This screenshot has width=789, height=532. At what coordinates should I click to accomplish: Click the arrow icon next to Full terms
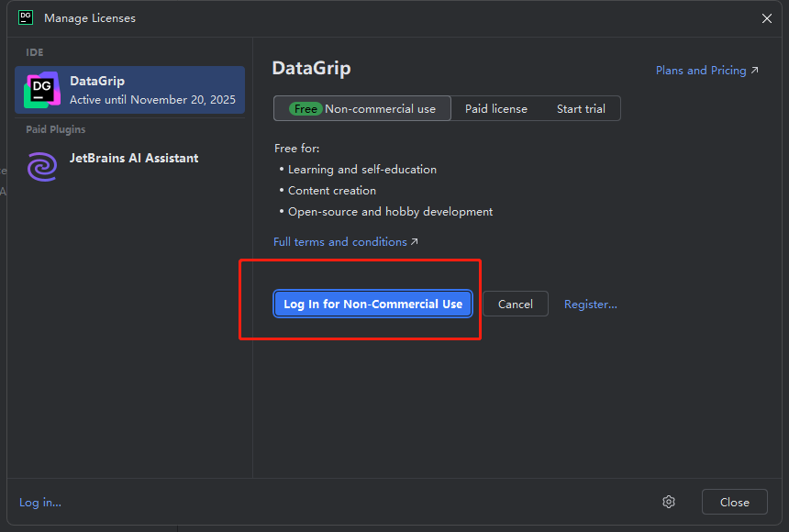[414, 241]
